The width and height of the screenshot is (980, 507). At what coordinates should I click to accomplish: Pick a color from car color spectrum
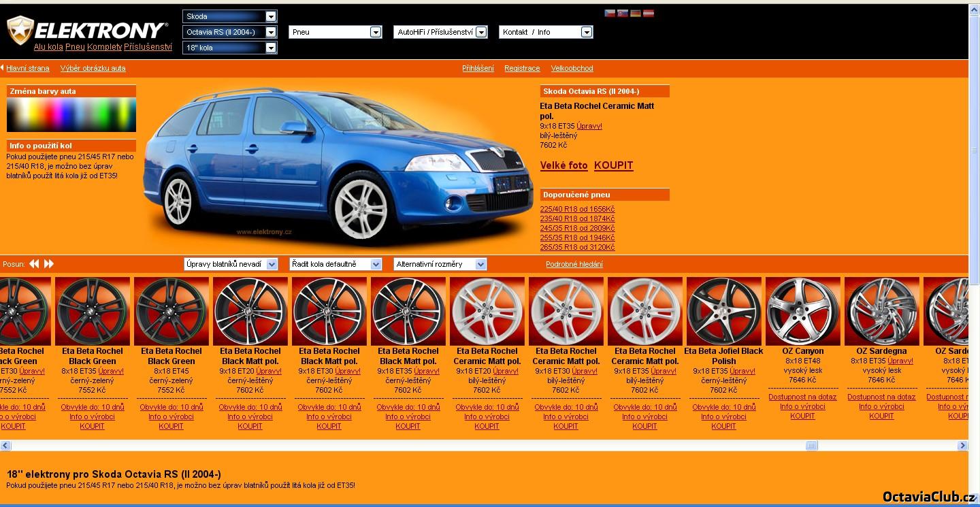pyautogui.click(x=71, y=114)
